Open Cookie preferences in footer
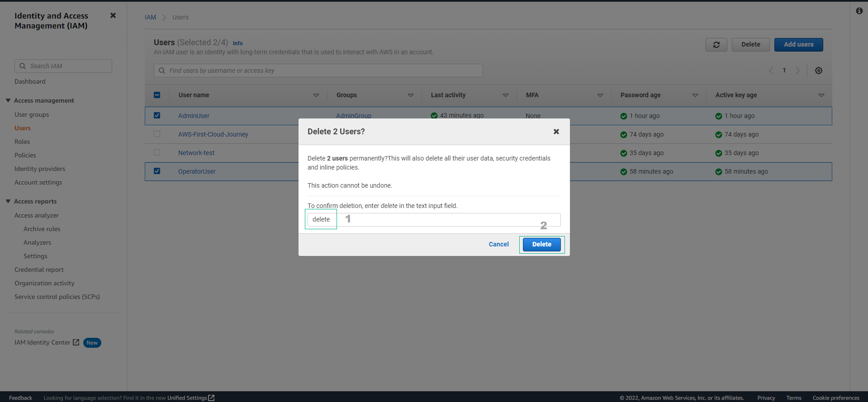Screen dimensions: 868x402 pos(836,398)
